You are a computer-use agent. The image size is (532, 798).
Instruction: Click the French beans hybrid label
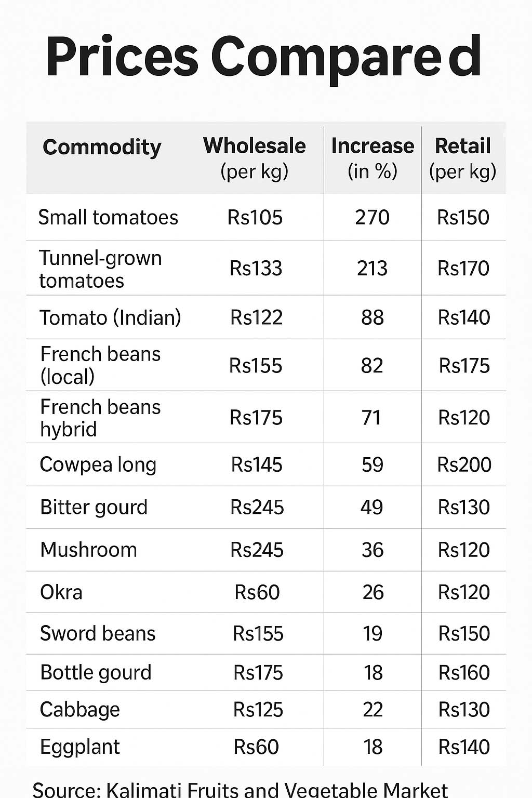pyautogui.click(x=100, y=418)
